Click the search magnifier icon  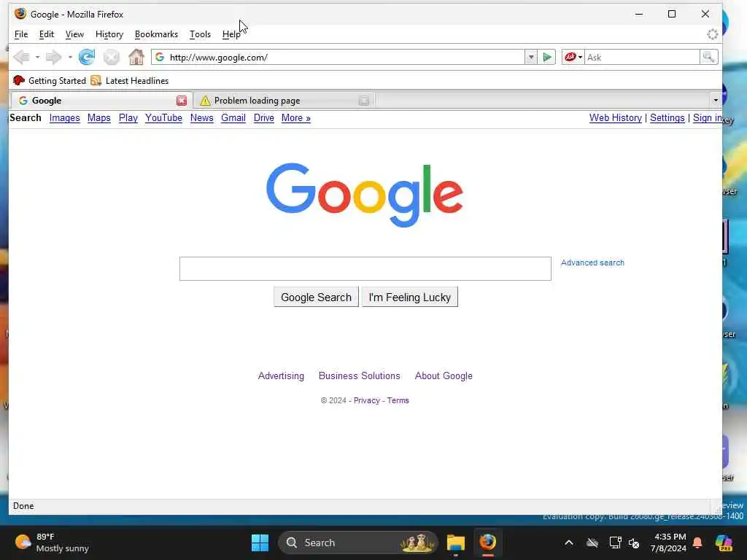point(708,57)
